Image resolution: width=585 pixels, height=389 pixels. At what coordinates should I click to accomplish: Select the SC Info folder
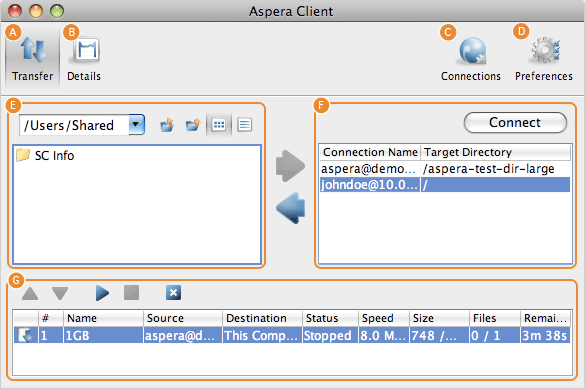point(45,155)
